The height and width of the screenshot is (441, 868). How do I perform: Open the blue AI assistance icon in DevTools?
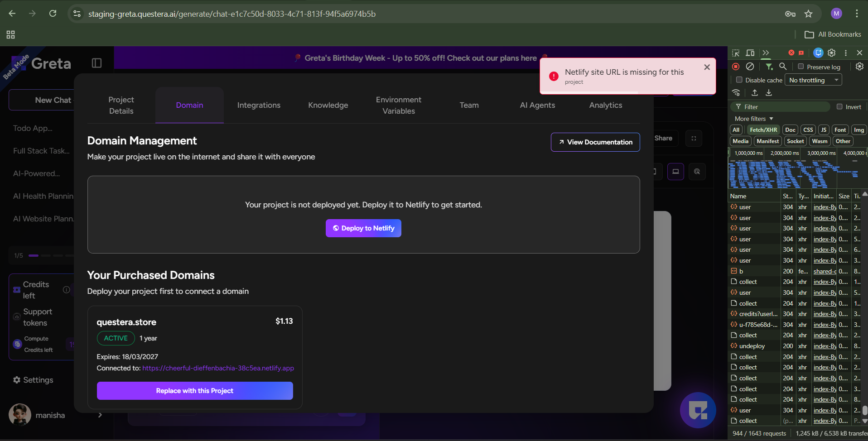818,53
